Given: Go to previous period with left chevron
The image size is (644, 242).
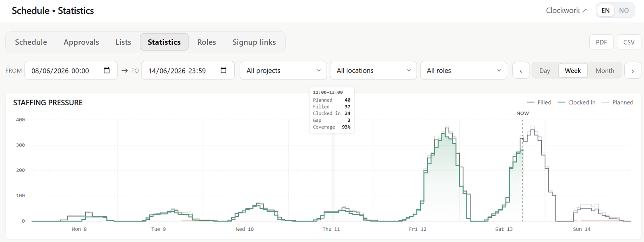Looking at the screenshot, I should point(521,71).
